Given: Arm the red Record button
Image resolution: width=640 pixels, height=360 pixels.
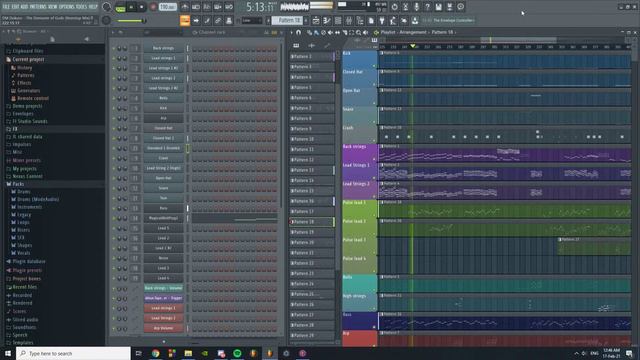Looking at the screenshot, I should coord(153,7).
